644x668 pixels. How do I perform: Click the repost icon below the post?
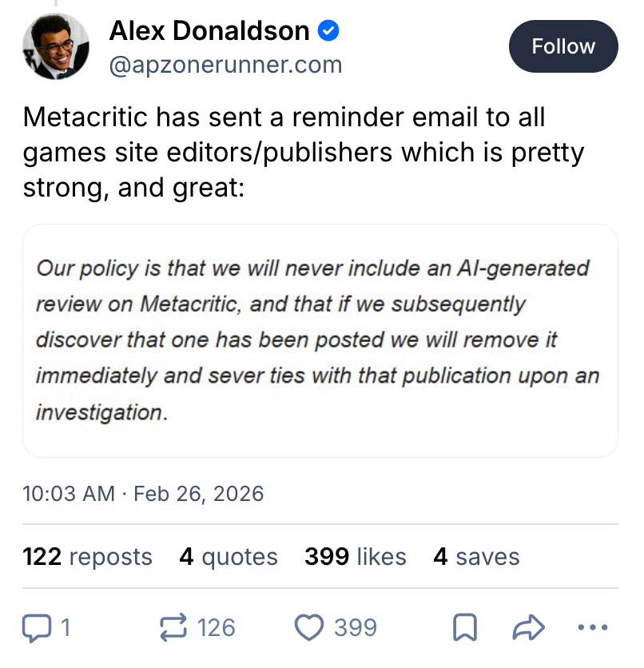tap(172, 628)
